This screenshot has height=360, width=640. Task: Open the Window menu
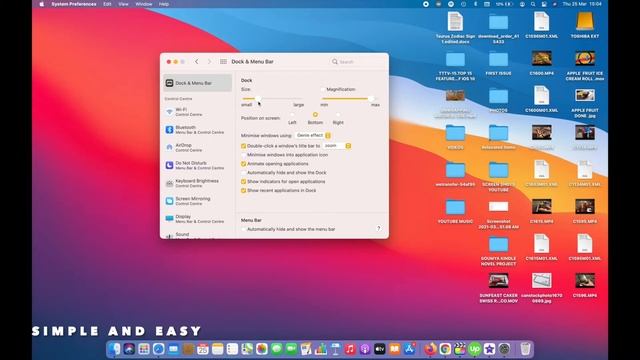(144, 4)
